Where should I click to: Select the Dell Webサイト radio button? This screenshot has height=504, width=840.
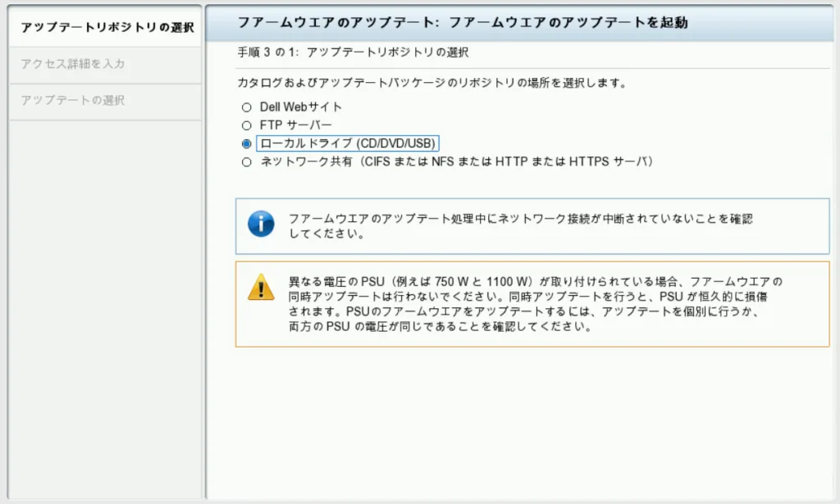point(246,107)
